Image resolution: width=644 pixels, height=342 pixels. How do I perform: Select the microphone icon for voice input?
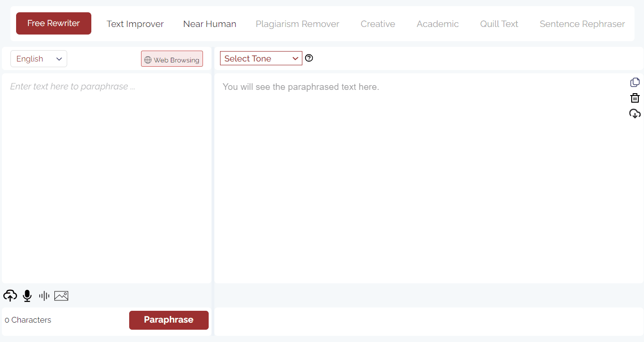27,295
